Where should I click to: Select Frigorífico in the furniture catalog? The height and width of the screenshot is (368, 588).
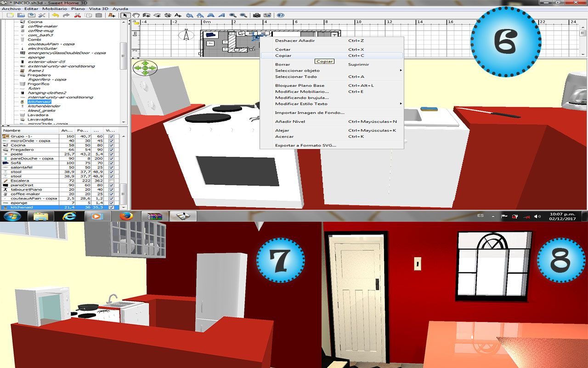pos(39,84)
